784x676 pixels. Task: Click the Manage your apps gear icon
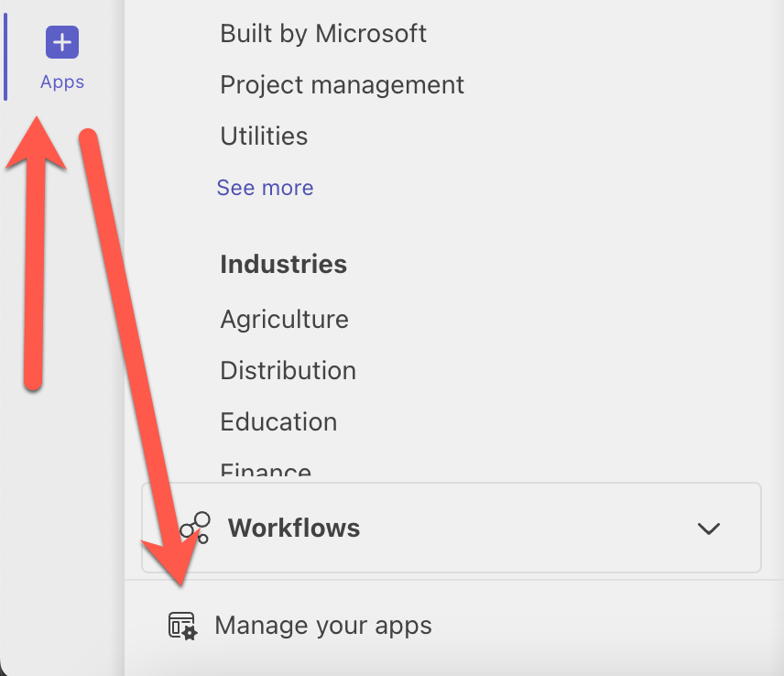182,626
